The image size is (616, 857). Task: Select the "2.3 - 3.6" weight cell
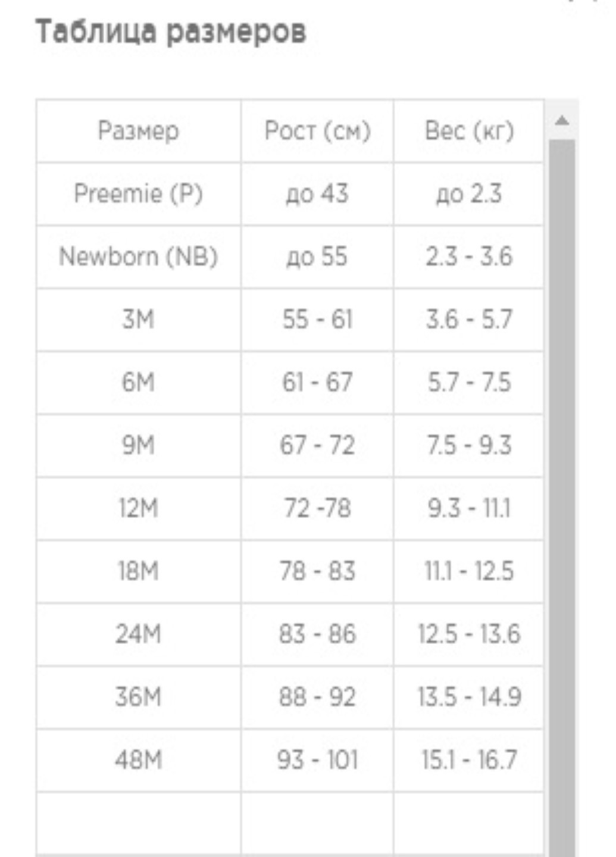[469, 257]
